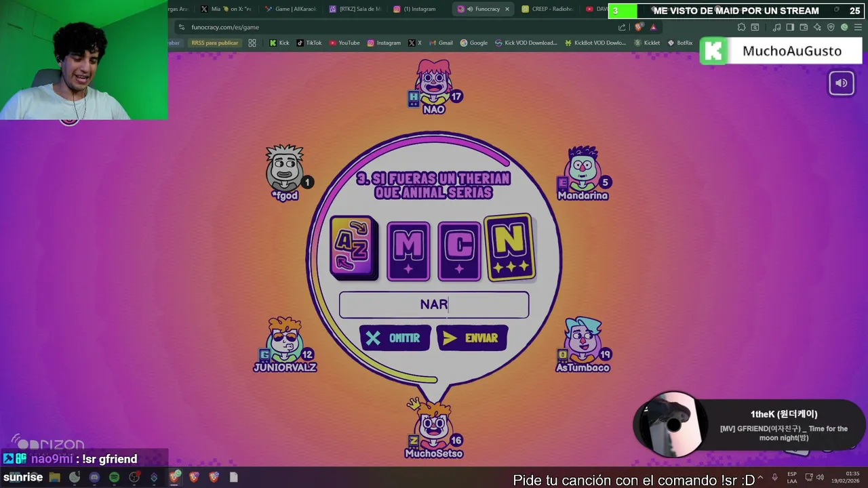This screenshot has width=868, height=488.
Task: Open the blank document icon in taskbar
Action: 233,477
